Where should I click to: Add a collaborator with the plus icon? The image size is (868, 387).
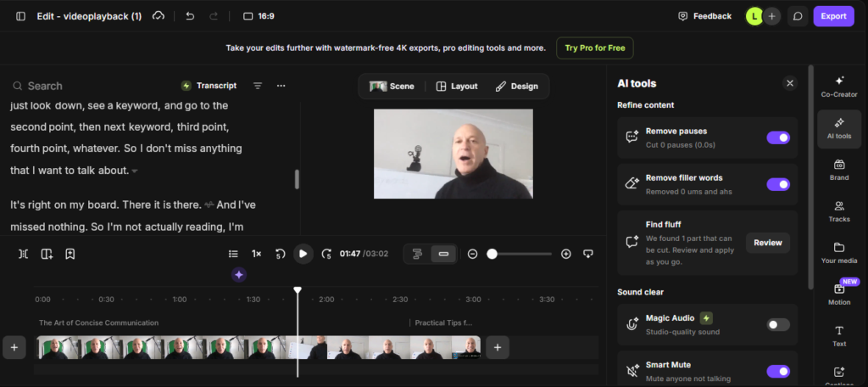point(771,16)
